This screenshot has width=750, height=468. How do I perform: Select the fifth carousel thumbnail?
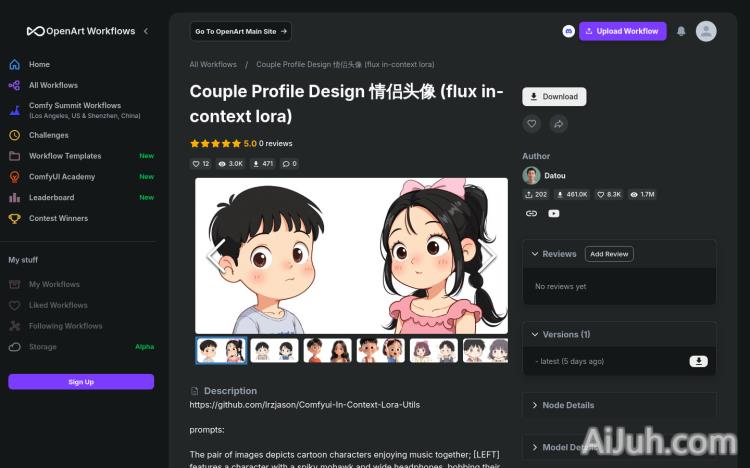(x=434, y=350)
